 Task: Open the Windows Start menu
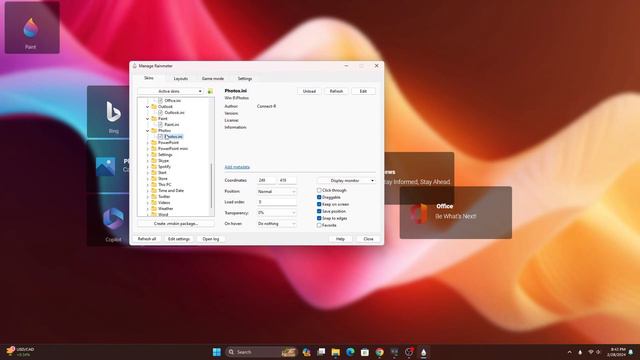click(217, 352)
